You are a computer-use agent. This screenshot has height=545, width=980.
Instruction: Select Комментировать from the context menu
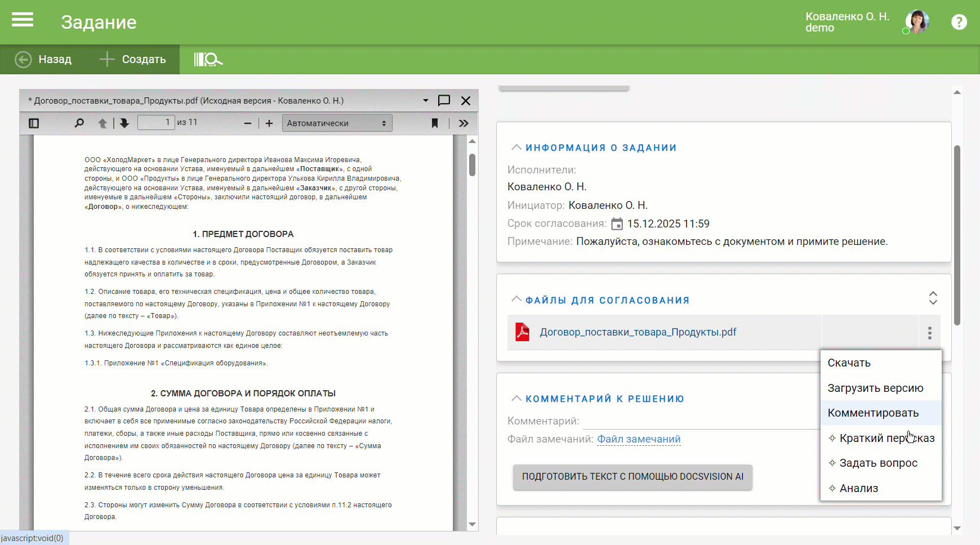[873, 413]
